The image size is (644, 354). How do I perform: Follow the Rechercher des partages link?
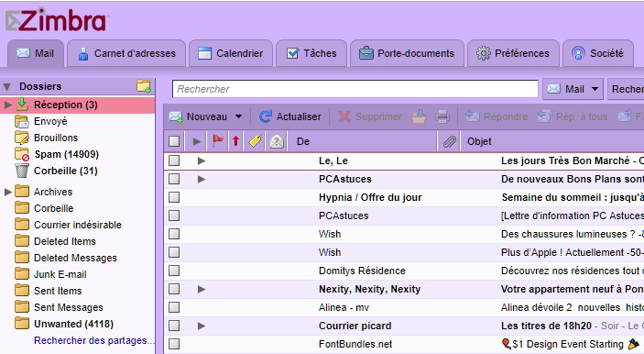click(x=94, y=340)
